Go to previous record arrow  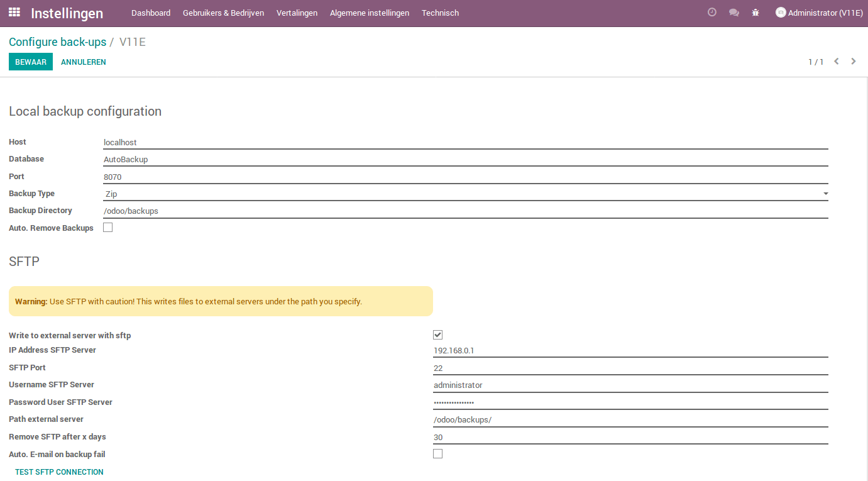point(837,62)
